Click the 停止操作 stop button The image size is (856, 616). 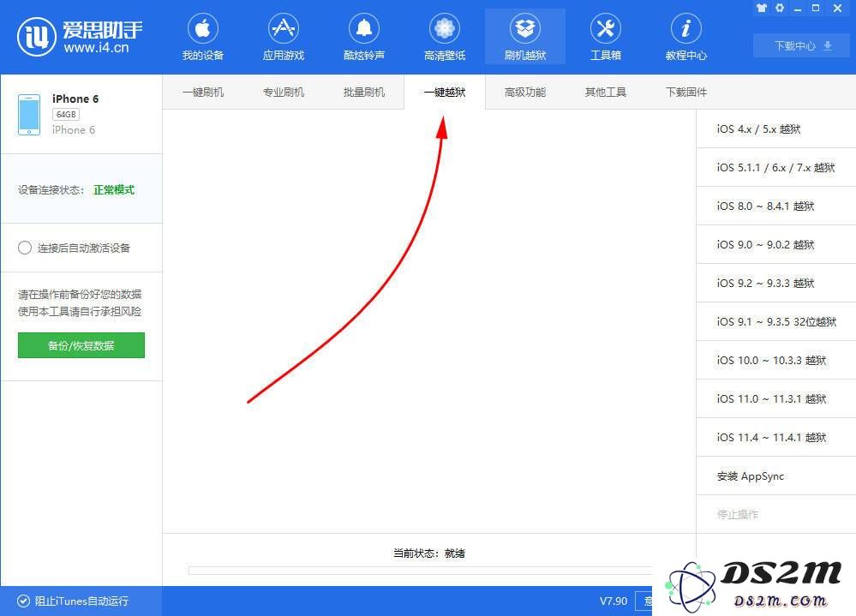coord(776,515)
